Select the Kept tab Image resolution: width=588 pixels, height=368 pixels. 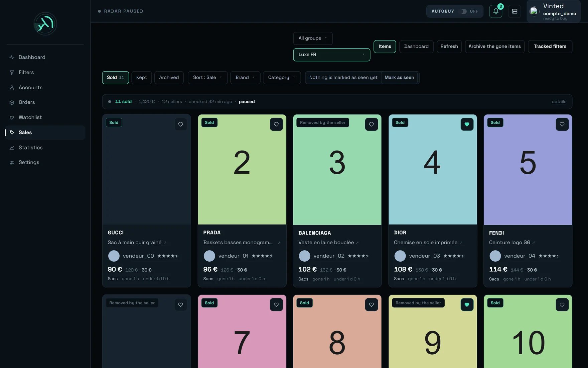pos(142,78)
